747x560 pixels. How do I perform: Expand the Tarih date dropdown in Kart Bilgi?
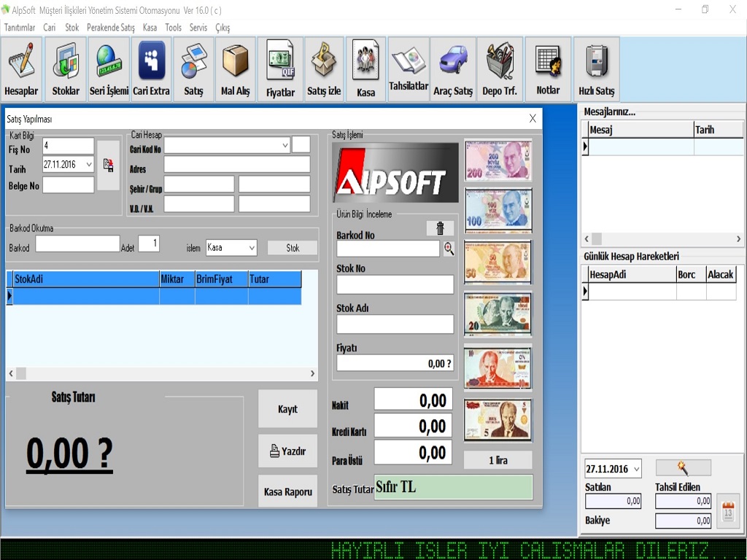click(88, 165)
